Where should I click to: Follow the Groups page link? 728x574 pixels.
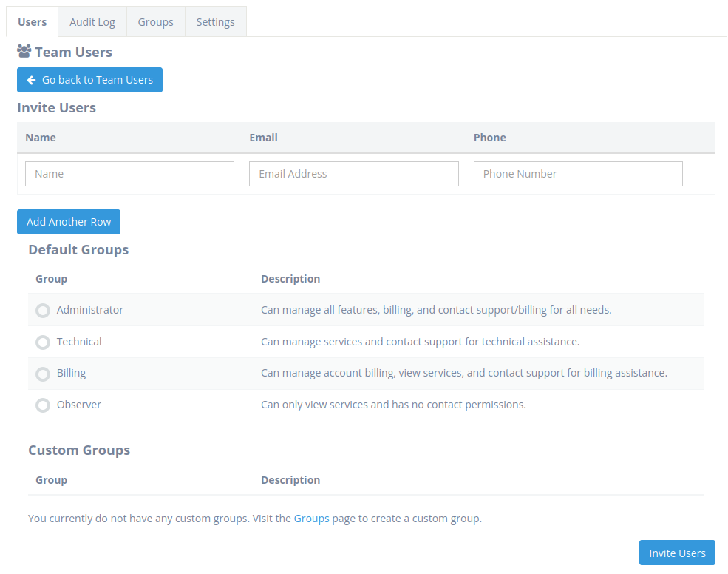click(x=312, y=519)
